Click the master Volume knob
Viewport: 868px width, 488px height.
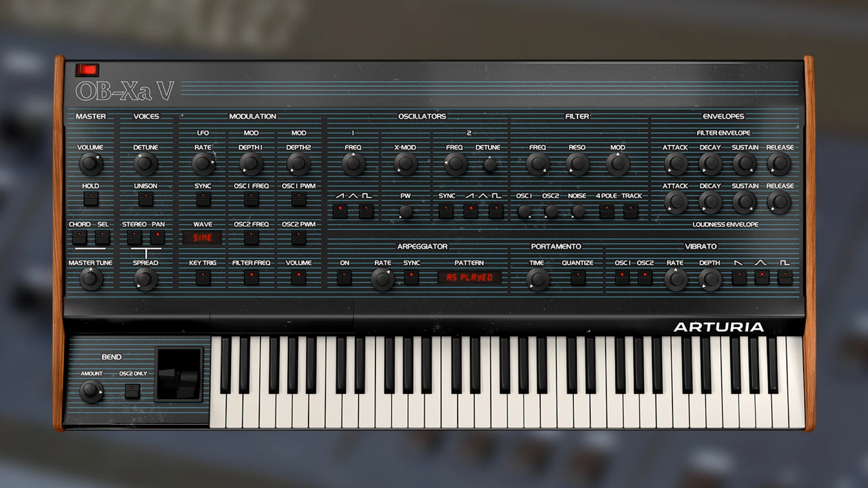coord(90,164)
